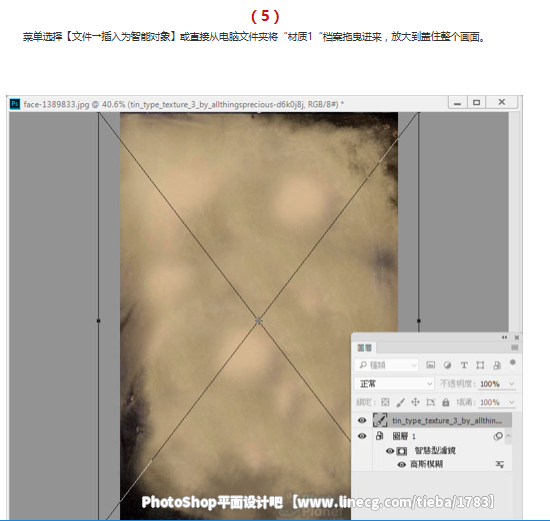Image resolution: width=550 pixels, height=521 pixels.
Task: Toggle the layer filtering on/off switch
Action: (x=512, y=364)
